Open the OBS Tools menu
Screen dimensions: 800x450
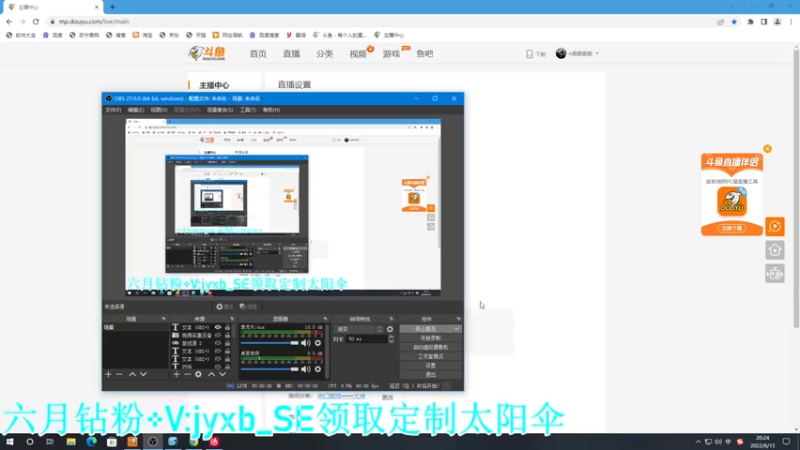[x=248, y=110]
